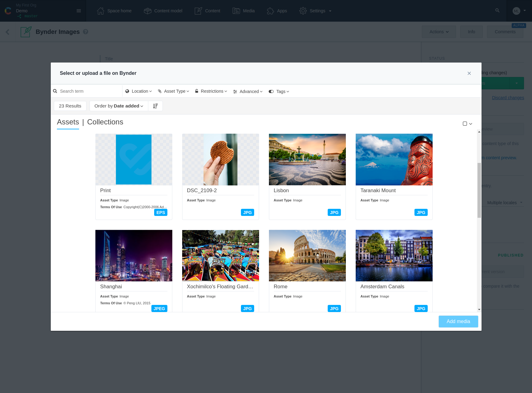Select the Shanghai skyline thumbnail
532x393 pixels.
pyautogui.click(x=134, y=256)
